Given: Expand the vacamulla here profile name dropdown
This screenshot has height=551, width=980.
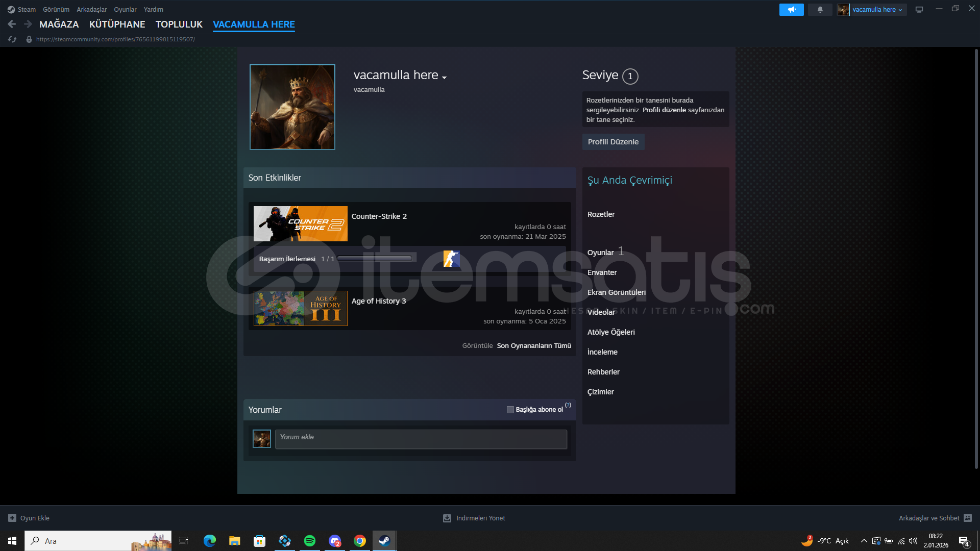Looking at the screenshot, I should click(445, 78).
